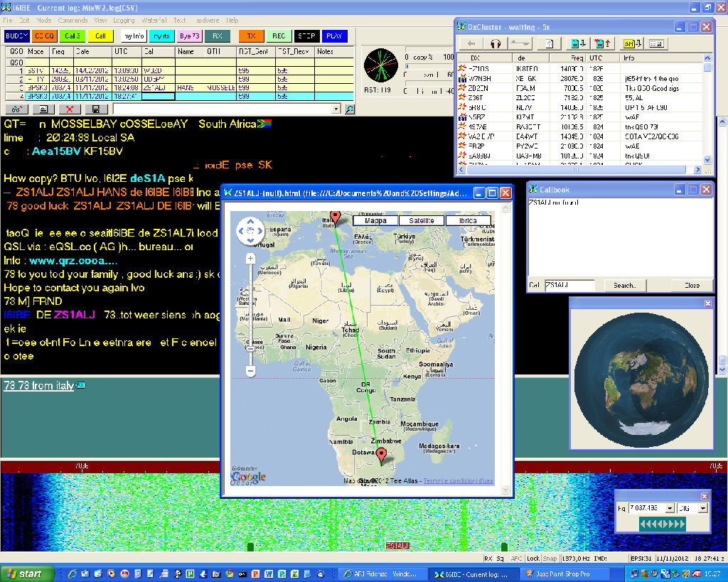Toggle AFC in the status bar
This screenshot has width=728, height=582.
[x=516, y=559]
